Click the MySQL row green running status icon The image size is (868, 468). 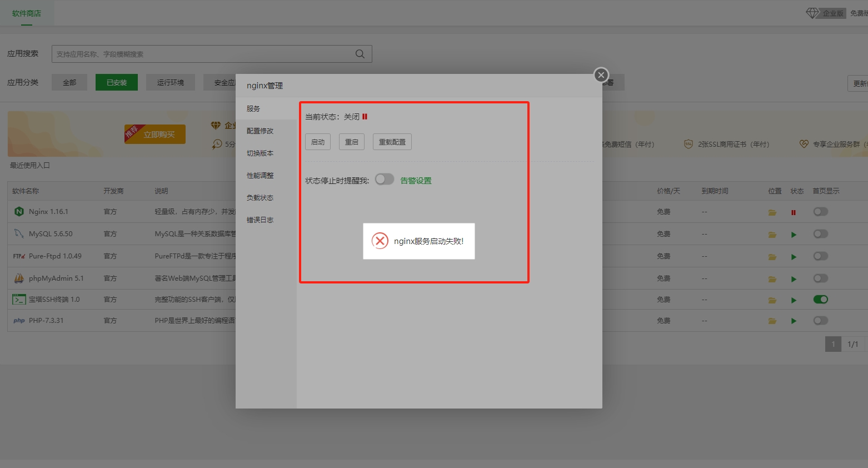pyautogui.click(x=794, y=235)
